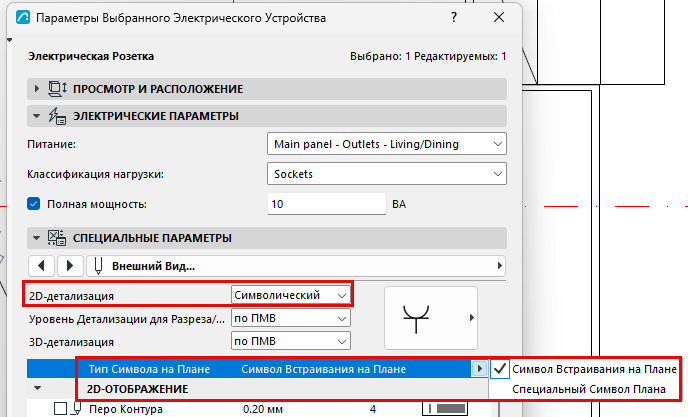
Task: Click the preview and positioning panel icon
Action: (x=57, y=89)
